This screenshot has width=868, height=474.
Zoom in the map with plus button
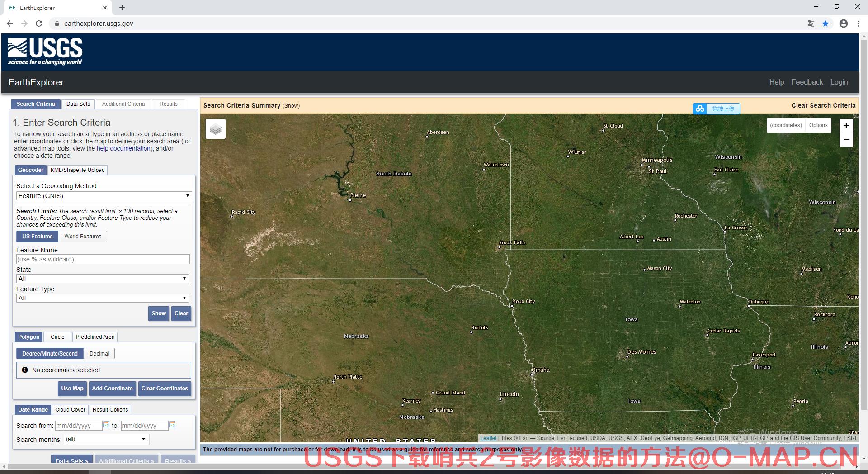pyautogui.click(x=846, y=126)
